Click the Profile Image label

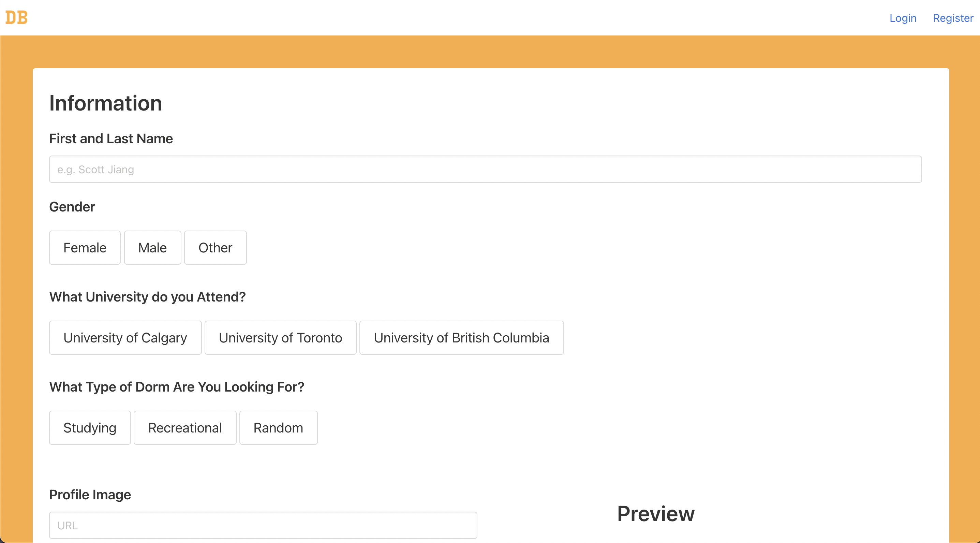pos(90,494)
